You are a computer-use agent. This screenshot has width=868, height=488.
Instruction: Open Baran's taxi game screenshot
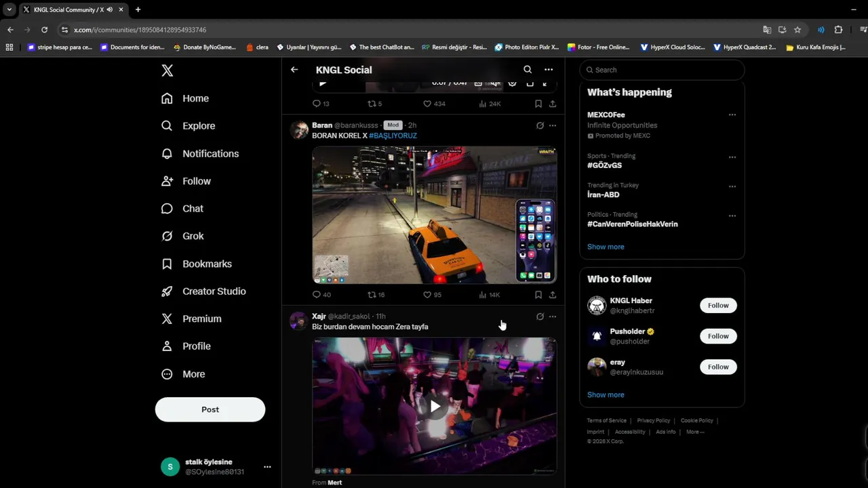[434, 215]
